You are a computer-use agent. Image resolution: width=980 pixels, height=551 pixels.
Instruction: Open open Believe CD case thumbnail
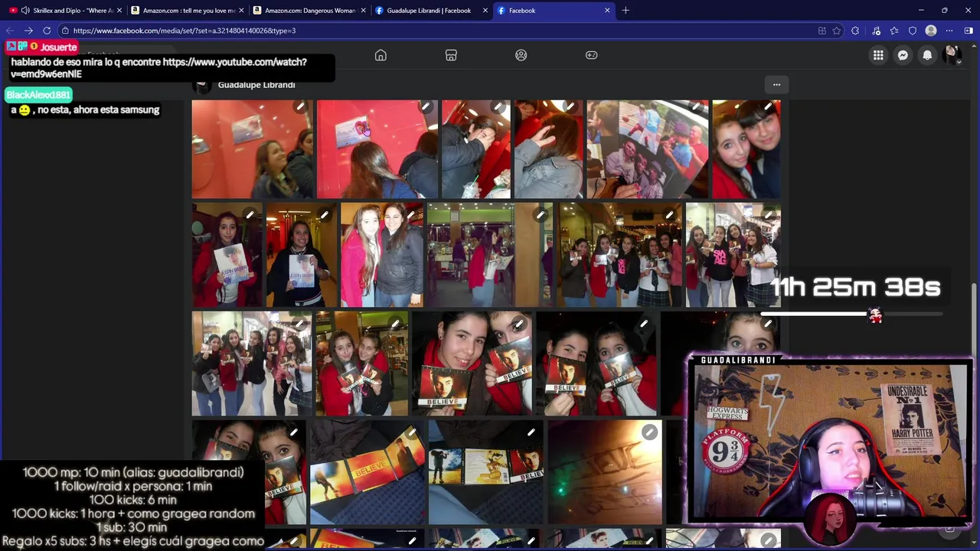(367, 472)
